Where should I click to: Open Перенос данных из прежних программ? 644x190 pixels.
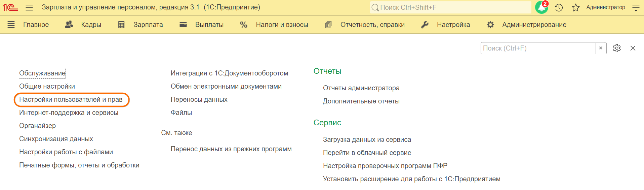pos(231,149)
